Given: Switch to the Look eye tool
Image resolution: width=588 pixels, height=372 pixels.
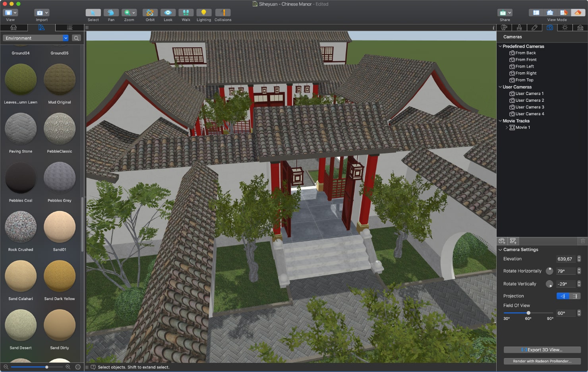Looking at the screenshot, I should click(x=168, y=13).
